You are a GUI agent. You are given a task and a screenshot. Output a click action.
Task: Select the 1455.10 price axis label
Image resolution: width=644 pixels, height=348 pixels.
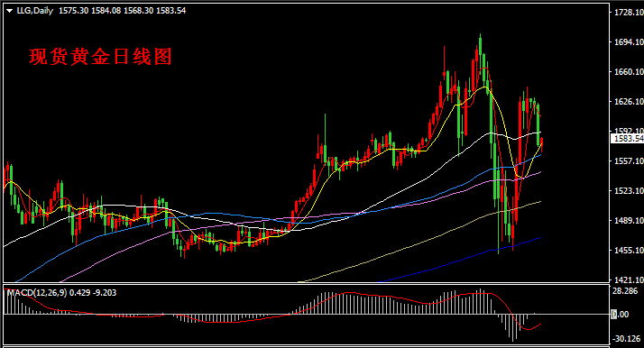tap(629, 250)
